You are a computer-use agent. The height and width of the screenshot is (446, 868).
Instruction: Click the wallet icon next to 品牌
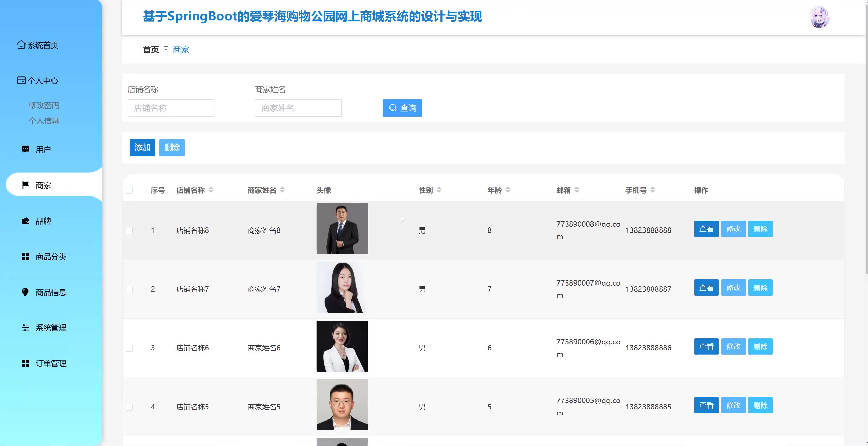[26, 221]
